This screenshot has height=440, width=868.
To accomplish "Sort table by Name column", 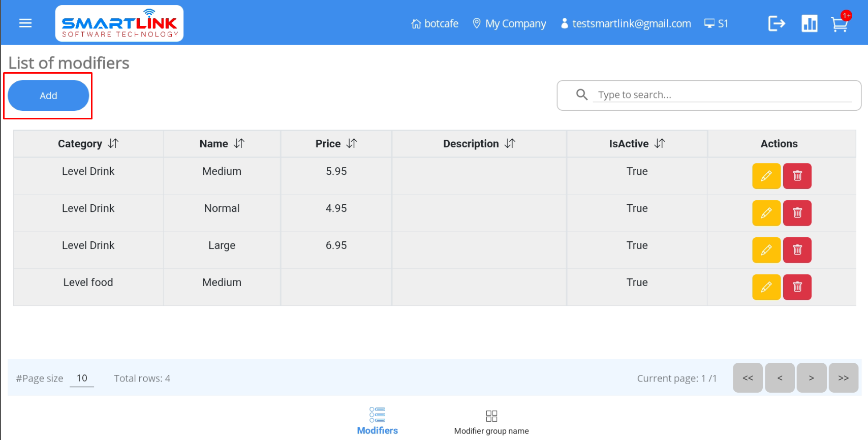I will [239, 144].
